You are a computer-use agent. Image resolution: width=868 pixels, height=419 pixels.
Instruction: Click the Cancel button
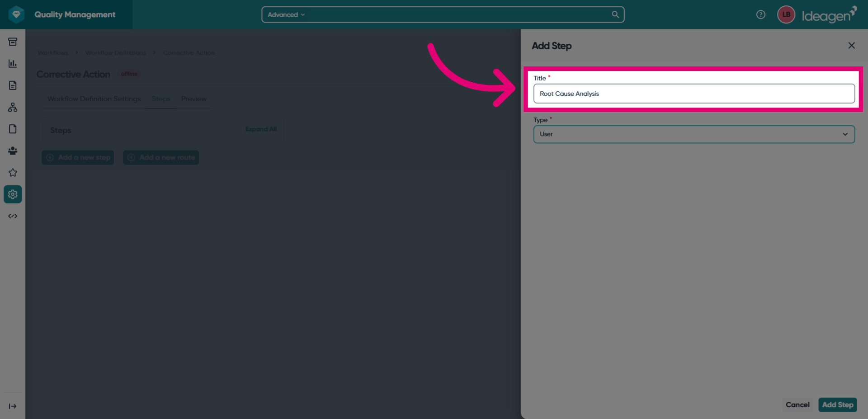(x=797, y=405)
